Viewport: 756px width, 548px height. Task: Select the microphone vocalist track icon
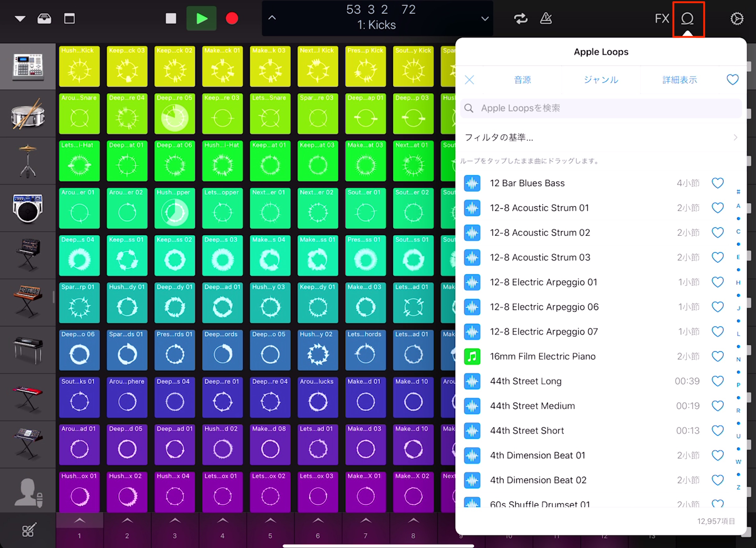(28, 492)
